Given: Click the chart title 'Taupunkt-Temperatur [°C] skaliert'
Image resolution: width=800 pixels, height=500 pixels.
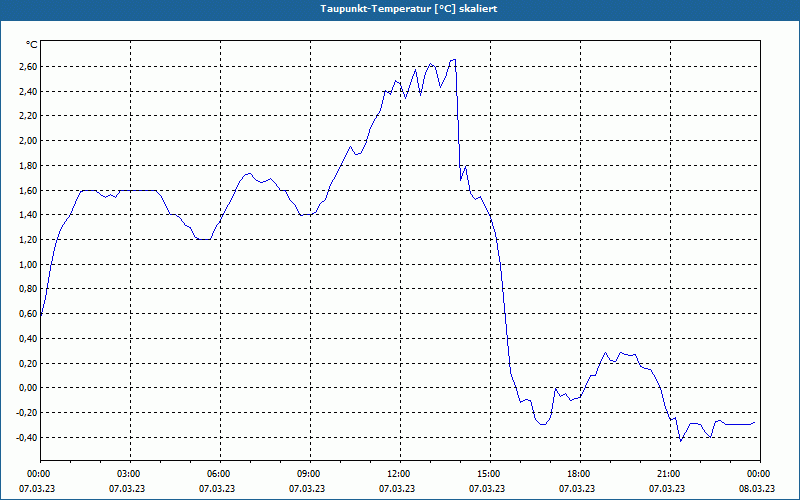Looking at the screenshot, I should pyautogui.click(x=409, y=9).
